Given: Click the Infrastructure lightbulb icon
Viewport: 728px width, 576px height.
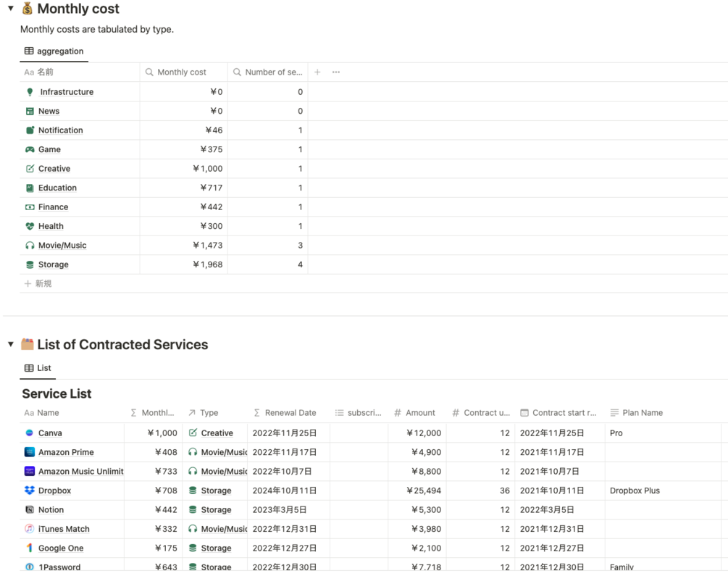Looking at the screenshot, I should (x=30, y=92).
